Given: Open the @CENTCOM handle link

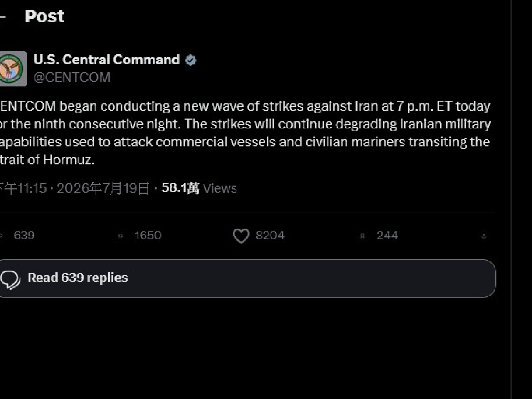Looking at the screenshot, I should coord(72,78).
